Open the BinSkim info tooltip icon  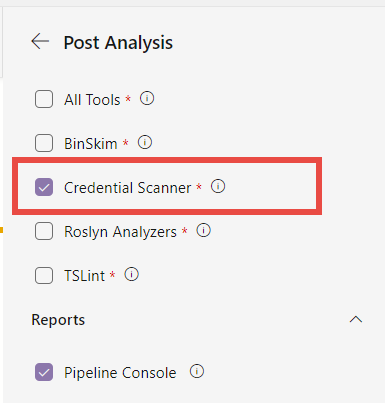(145, 143)
